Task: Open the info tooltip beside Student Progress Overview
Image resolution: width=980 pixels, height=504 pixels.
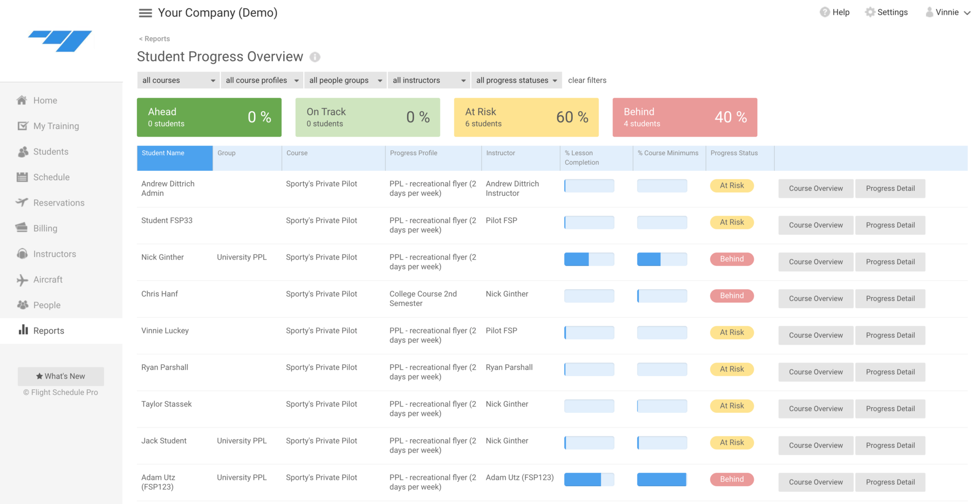Action: click(315, 57)
